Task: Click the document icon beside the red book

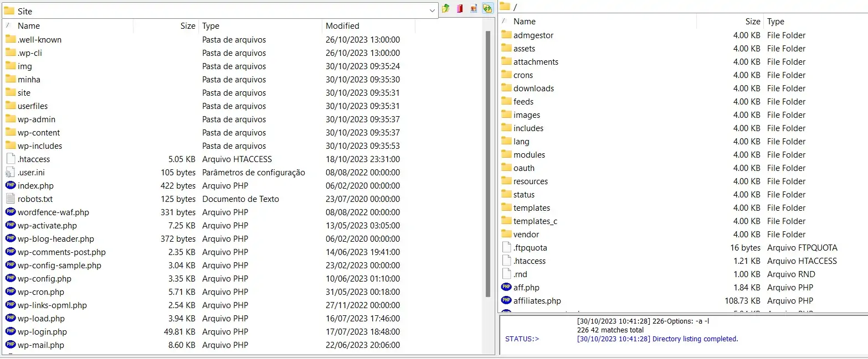Action: pyautogui.click(x=474, y=8)
